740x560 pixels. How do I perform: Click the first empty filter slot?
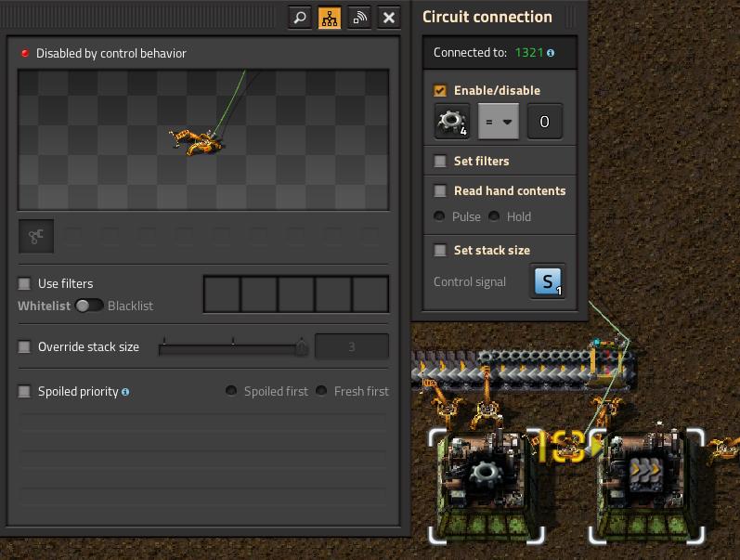point(222,294)
